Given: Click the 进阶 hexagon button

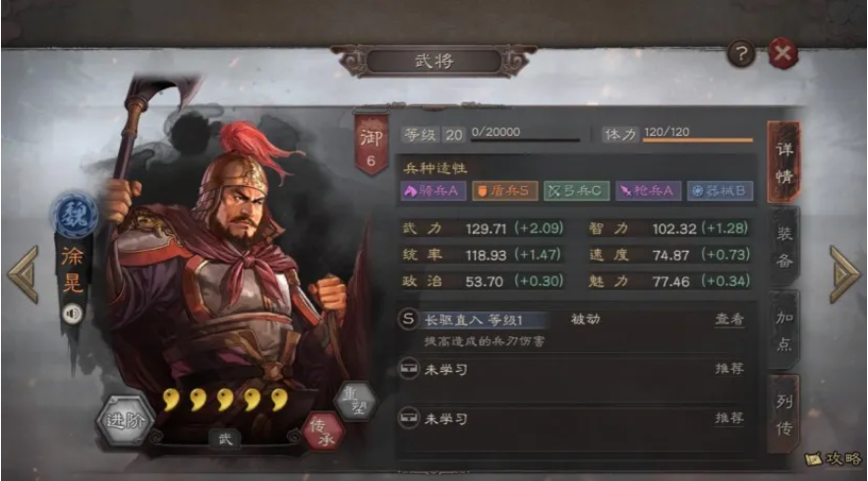Looking at the screenshot, I should point(125,420).
